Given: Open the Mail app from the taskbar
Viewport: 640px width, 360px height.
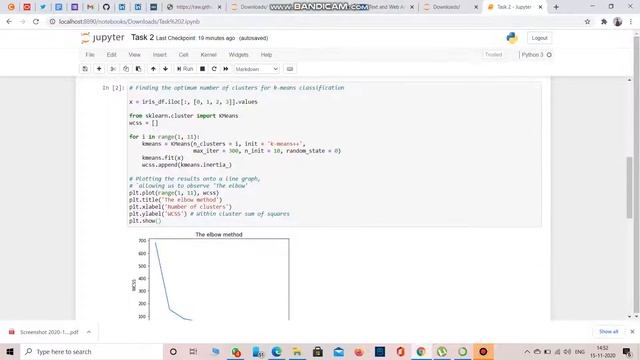Looking at the screenshot, I should [x=338, y=351].
